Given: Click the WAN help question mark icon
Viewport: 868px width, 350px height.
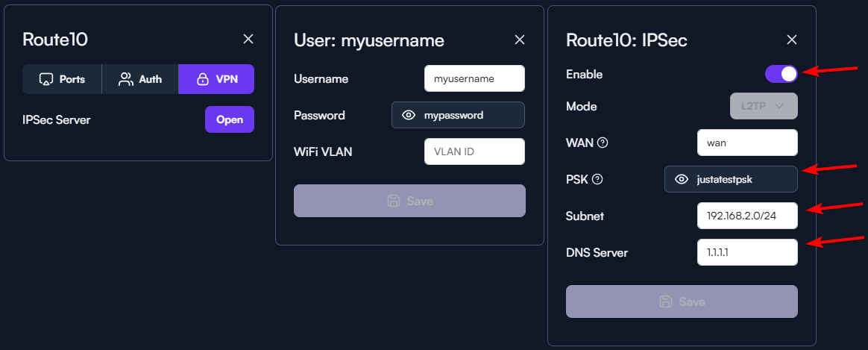Looking at the screenshot, I should click(603, 143).
